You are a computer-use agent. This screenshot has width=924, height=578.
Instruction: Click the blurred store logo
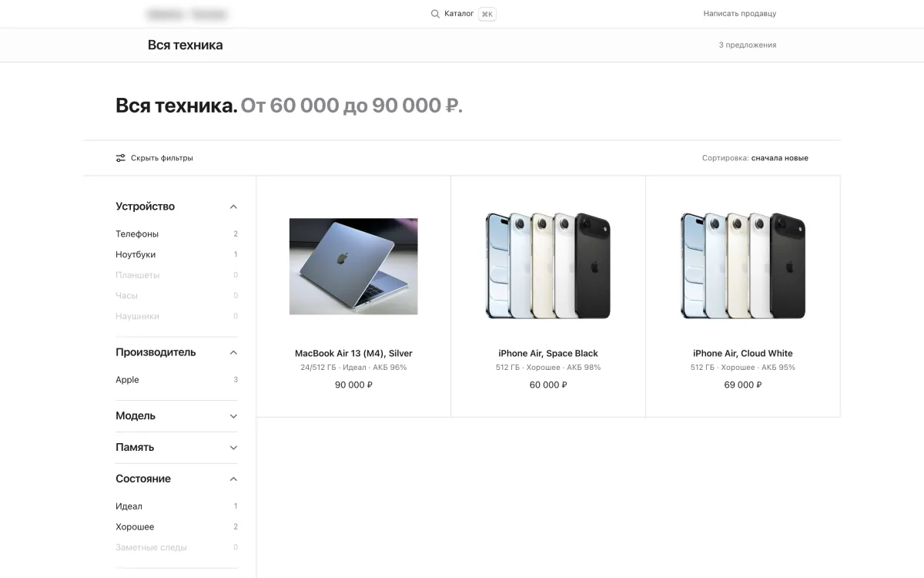187,14
